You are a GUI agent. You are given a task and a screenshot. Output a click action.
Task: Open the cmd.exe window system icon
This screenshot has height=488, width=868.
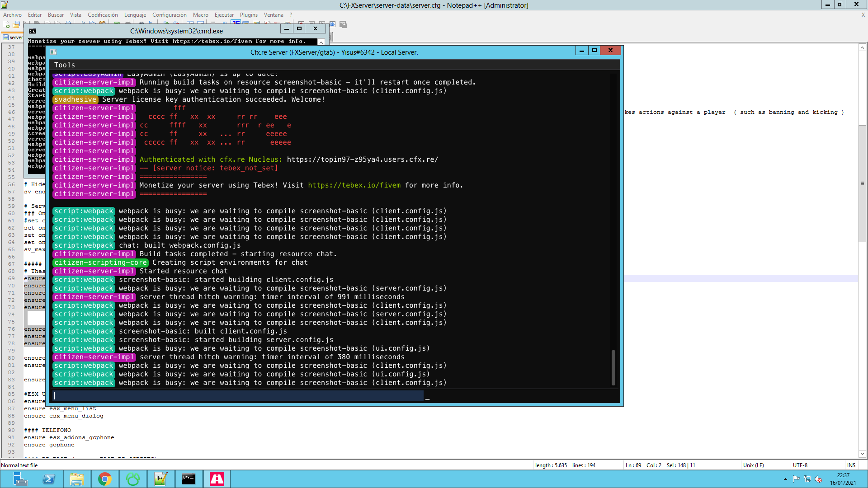[33, 31]
